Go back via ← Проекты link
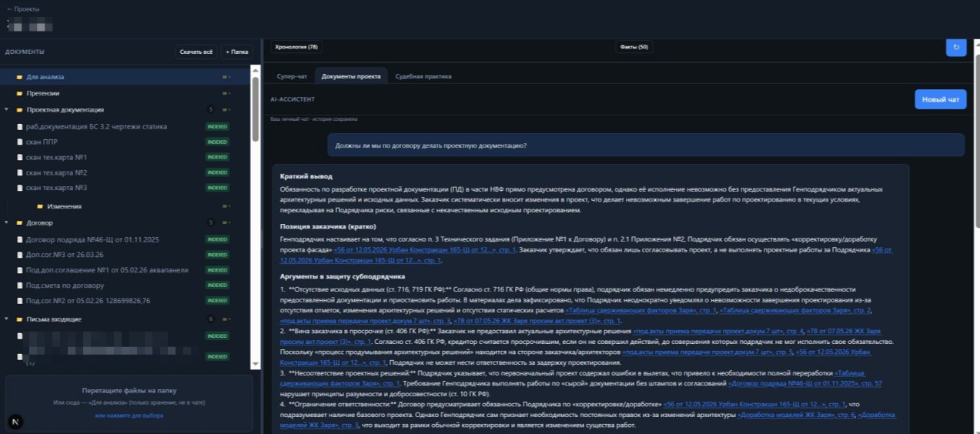980x434 pixels. pyautogui.click(x=22, y=9)
